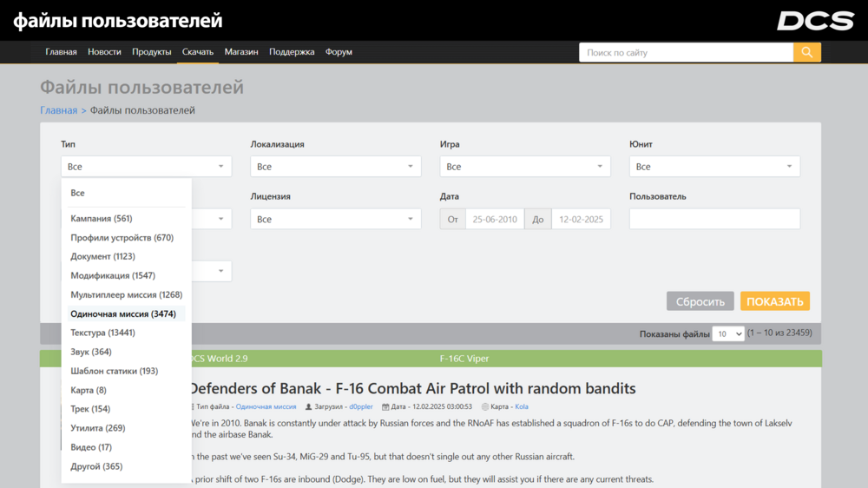Expand the Локализация dropdown
868x488 pixels.
[x=335, y=167]
